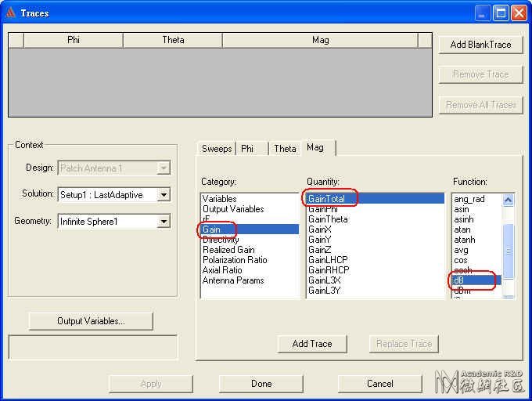Click the Cancel button

click(x=380, y=384)
